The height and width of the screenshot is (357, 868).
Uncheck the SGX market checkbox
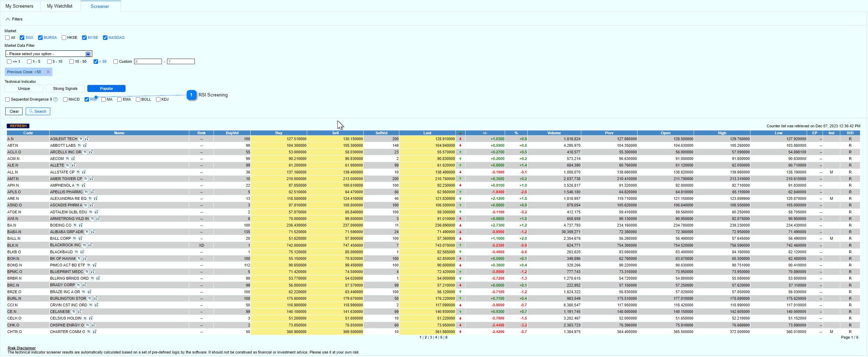[22, 37]
